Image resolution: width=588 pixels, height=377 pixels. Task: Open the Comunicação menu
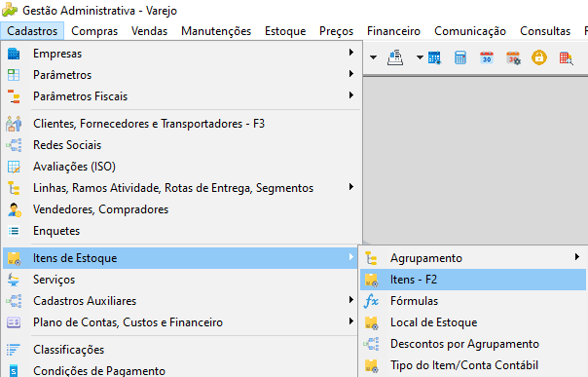click(470, 31)
